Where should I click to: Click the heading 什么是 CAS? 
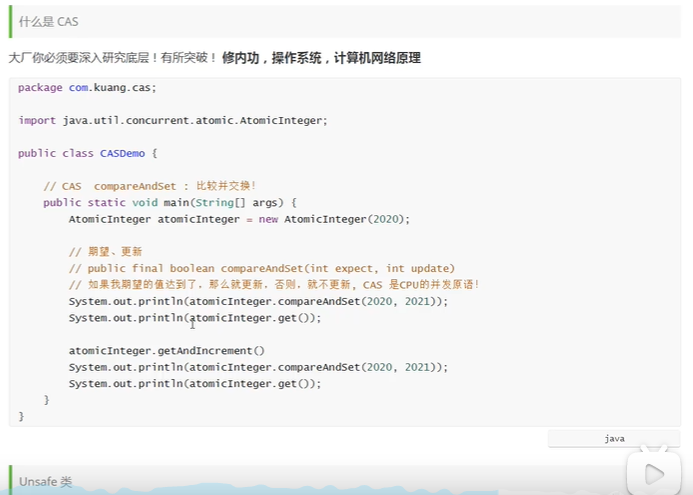point(49,22)
